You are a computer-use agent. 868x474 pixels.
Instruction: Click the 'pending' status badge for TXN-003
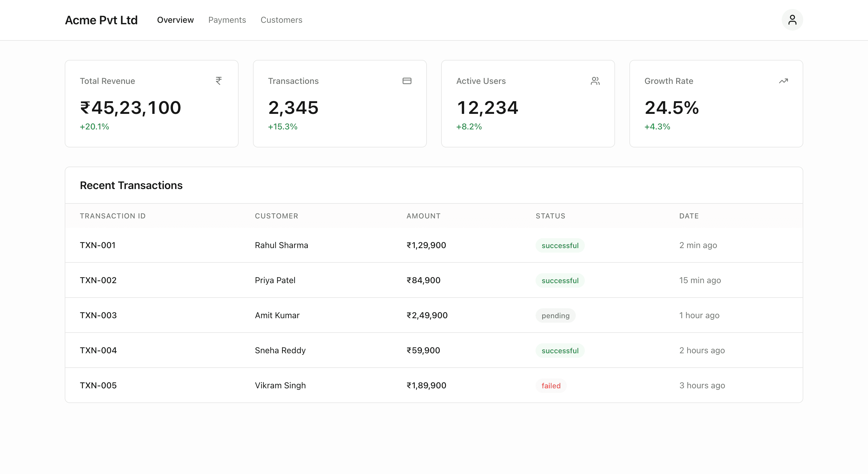[555, 315]
